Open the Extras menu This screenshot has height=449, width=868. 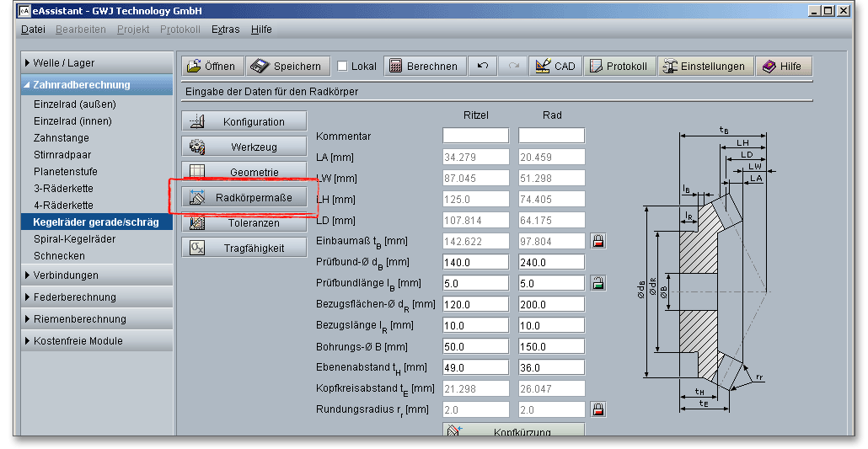[225, 29]
